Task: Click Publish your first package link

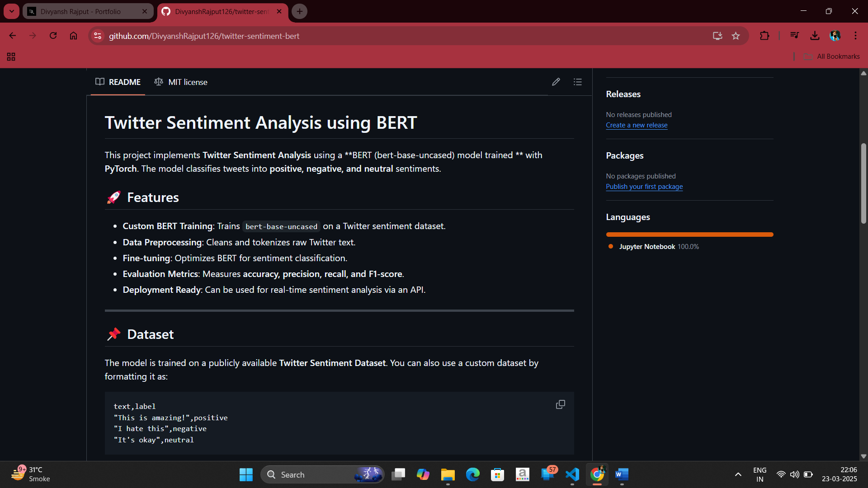Action: coord(644,187)
